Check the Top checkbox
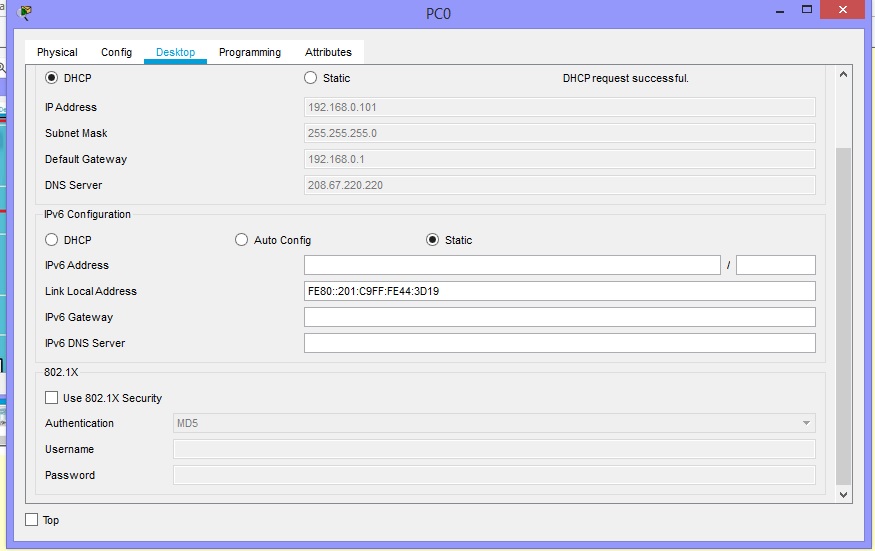 pyautogui.click(x=32, y=520)
